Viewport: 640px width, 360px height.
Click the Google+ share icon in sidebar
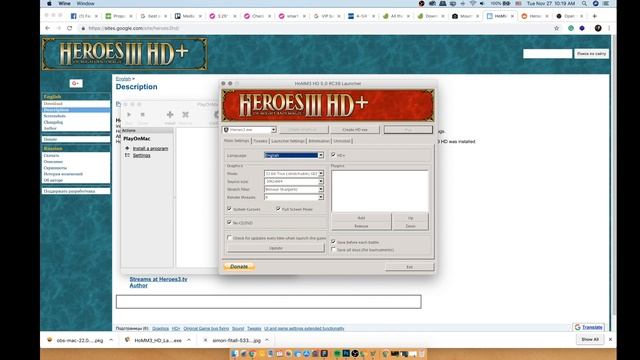76,83
